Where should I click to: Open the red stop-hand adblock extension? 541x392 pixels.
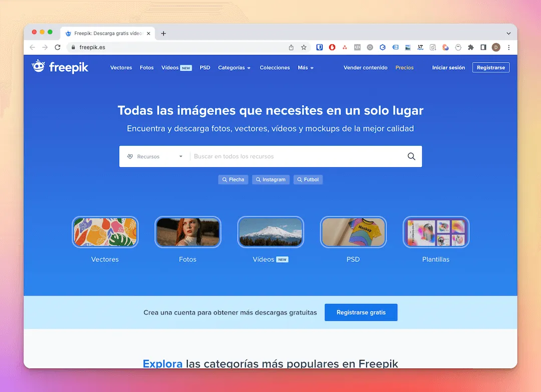point(332,47)
